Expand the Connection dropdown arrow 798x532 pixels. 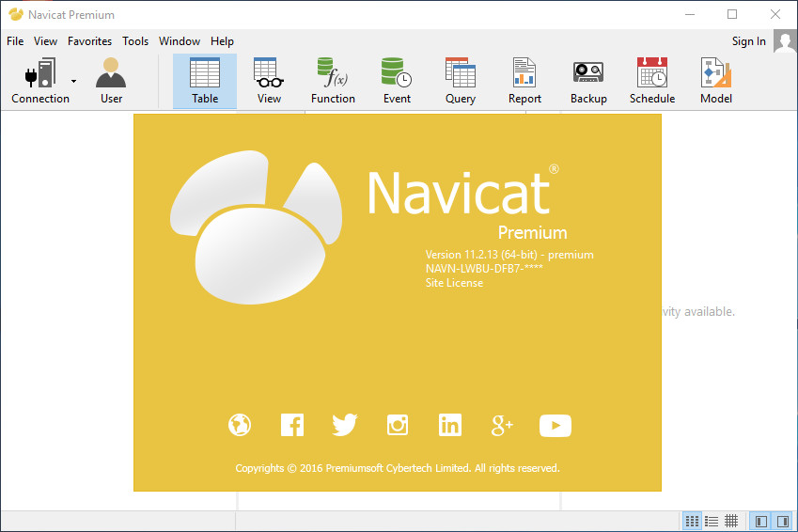74,81
